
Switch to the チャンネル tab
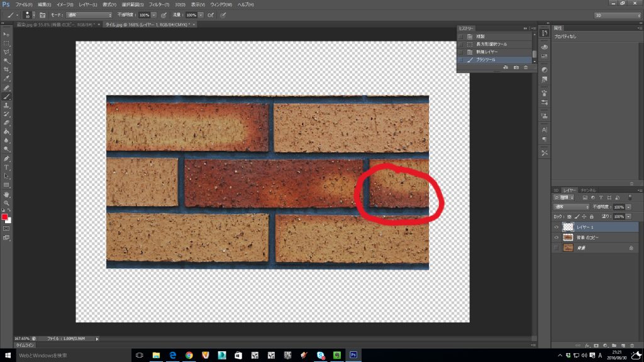(589, 190)
